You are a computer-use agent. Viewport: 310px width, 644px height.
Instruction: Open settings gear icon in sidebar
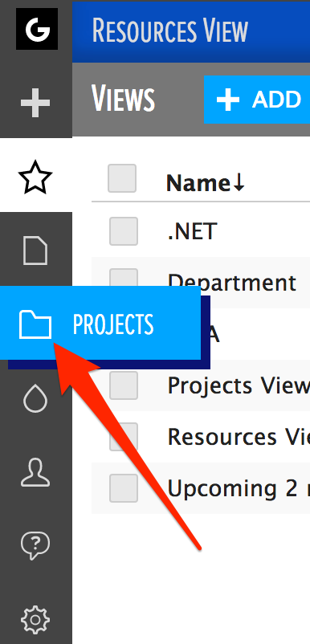35,619
